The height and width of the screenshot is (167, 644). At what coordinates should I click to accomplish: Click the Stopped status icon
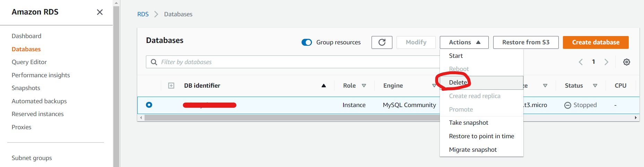pos(568,105)
